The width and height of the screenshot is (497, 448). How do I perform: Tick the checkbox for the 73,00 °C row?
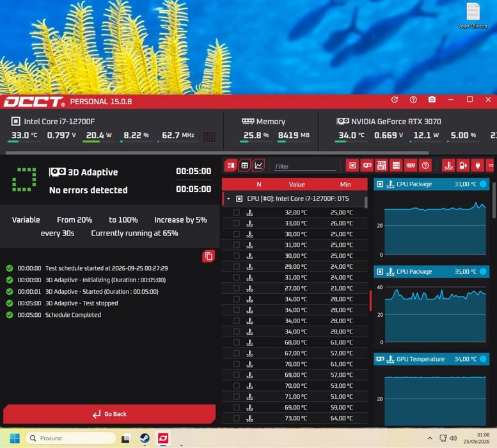(236, 418)
